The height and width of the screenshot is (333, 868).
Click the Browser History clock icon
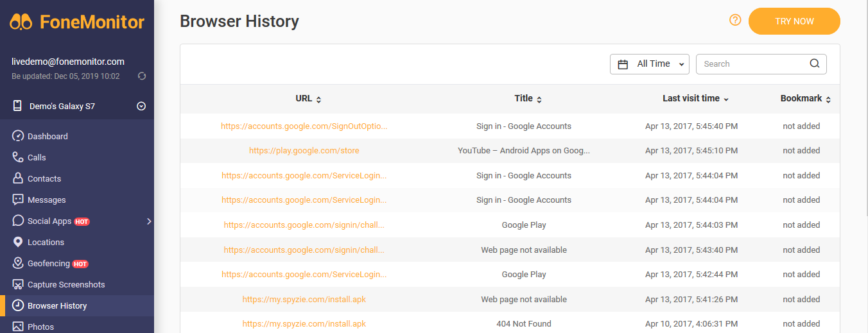click(18, 305)
